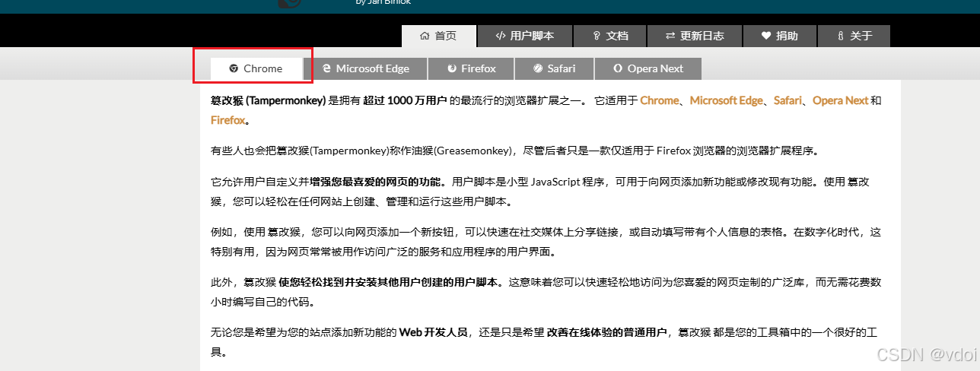Click the Safari compass icon in tab
The height and width of the screenshot is (371, 980).
click(x=538, y=68)
